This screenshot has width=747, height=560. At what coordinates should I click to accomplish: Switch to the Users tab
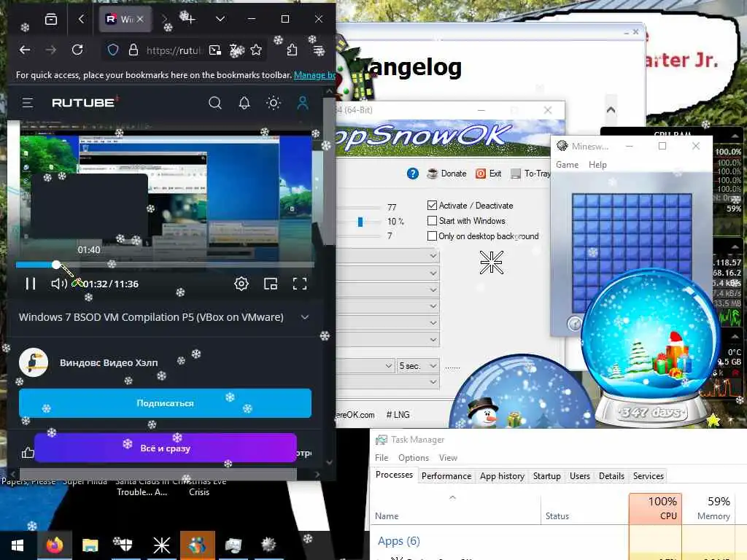click(x=580, y=475)
